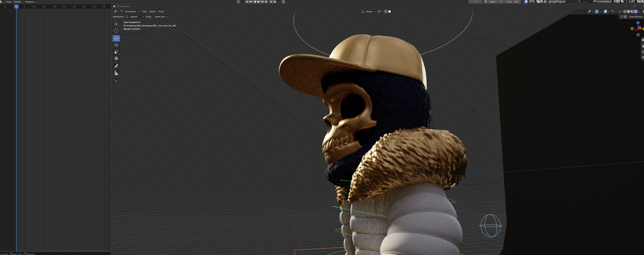Play the animation forward
Viewport: 644px width, 255px height.
tap(258, 2)
